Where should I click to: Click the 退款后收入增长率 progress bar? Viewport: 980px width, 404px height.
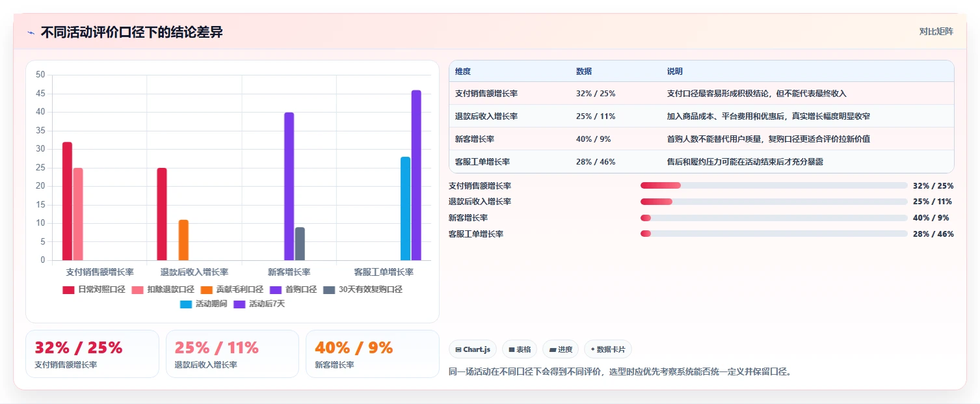coord(774,202)
